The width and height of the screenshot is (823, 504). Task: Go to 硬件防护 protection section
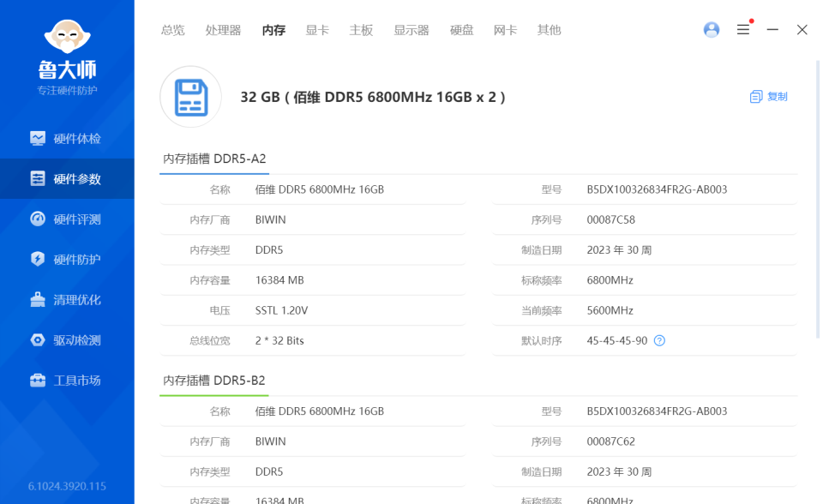(x=67, y=260)
